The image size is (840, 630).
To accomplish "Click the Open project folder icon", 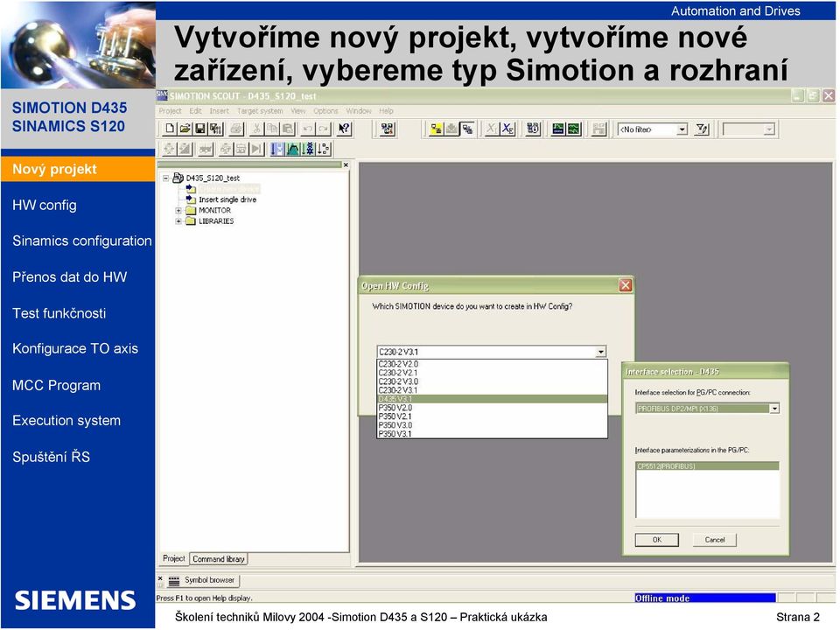I will [x=185, y=129].
